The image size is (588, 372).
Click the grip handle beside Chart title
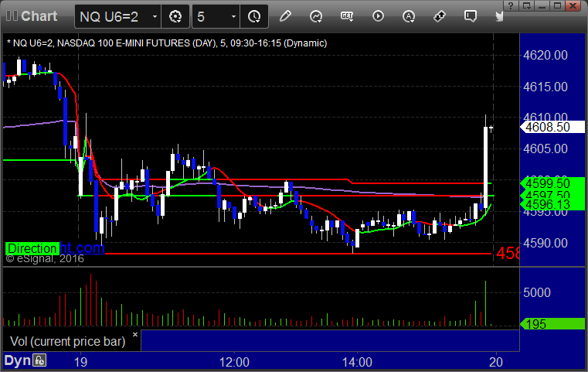(x=12, y=15)
